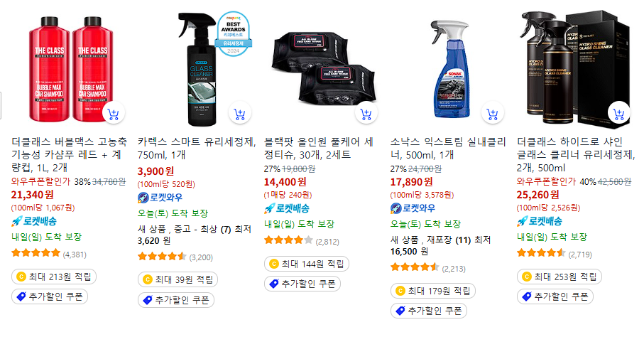The image size is (644, 337).
Task: Add 블랙팟 올인원 세정티슈 to cart
Action: click(x=366, y=113)
